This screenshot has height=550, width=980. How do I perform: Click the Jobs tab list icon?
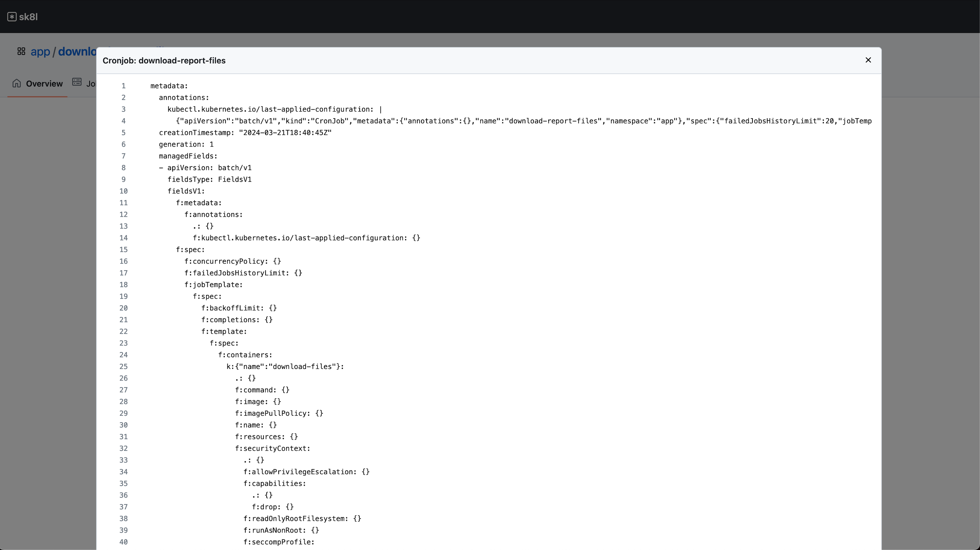coord(77,82)
